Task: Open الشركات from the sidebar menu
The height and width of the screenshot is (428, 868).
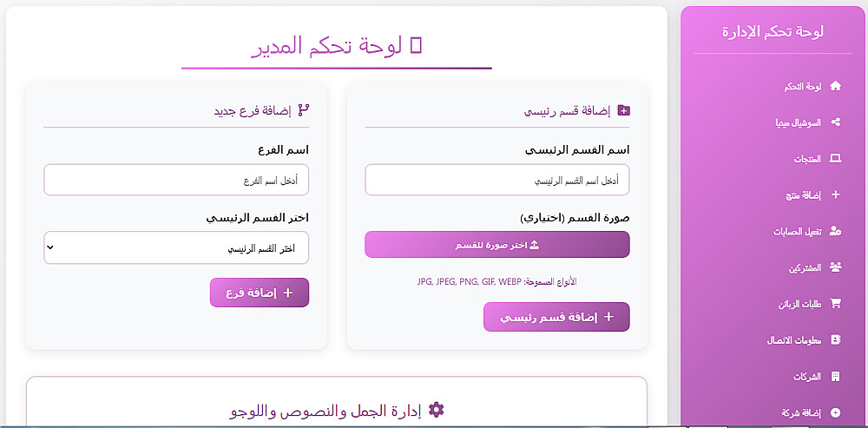Action: [806, 377]
